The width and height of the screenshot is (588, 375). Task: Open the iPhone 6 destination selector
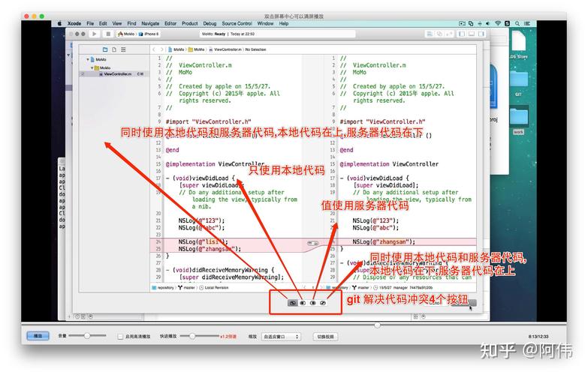point(149,34)
